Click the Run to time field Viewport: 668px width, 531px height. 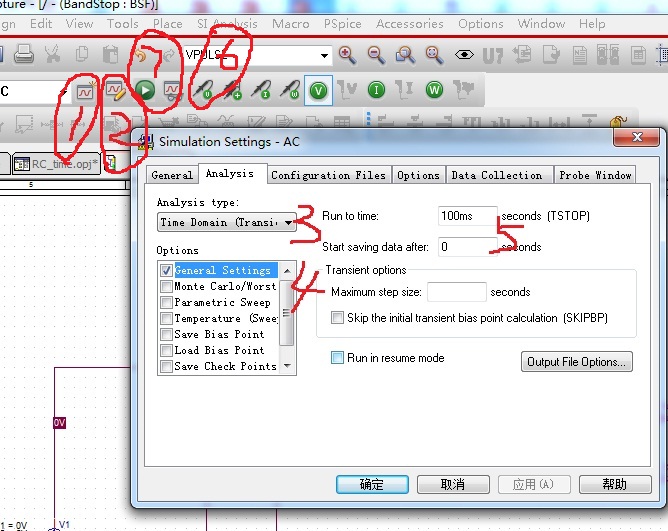(468, 216)
